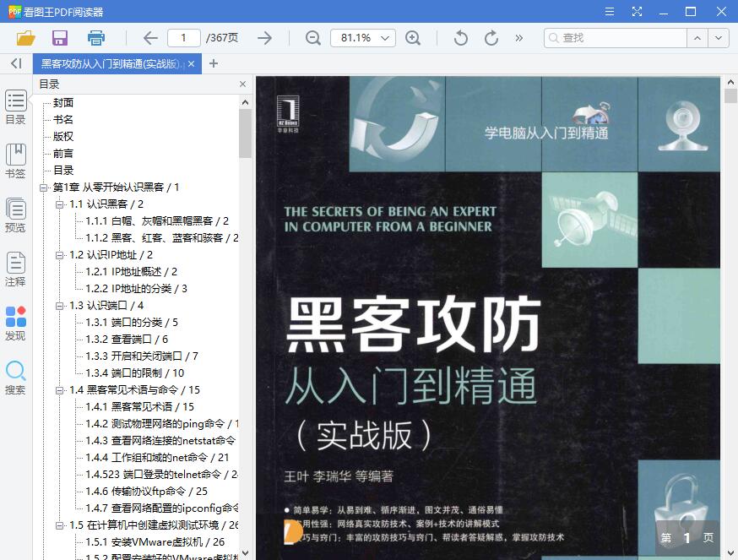738x560 pixels.
Task: Select the 黑客攻防从入门到精通 document tab
Action: click(110, 63)
